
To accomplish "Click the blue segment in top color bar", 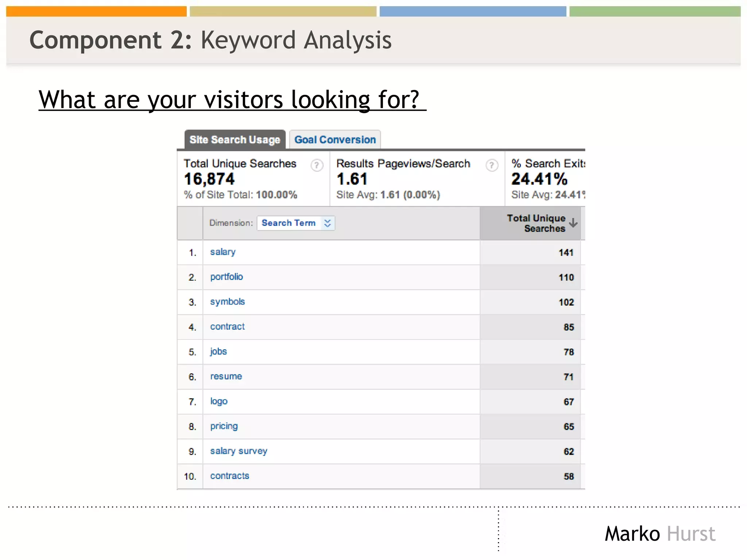I will (473, 11).
